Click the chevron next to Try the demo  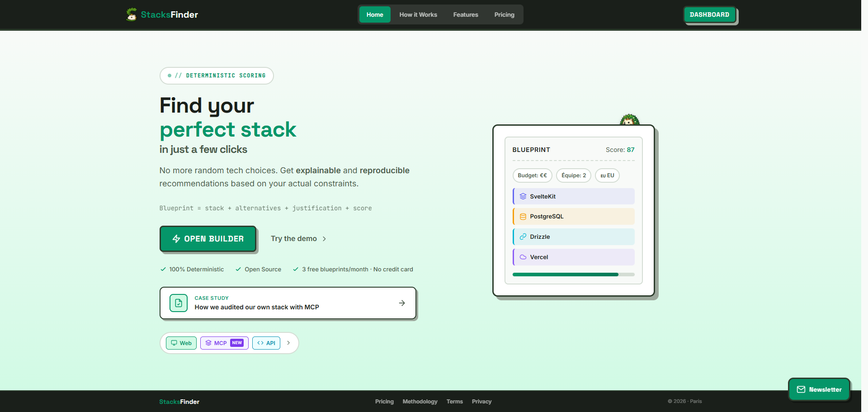(x=324, y=239)
